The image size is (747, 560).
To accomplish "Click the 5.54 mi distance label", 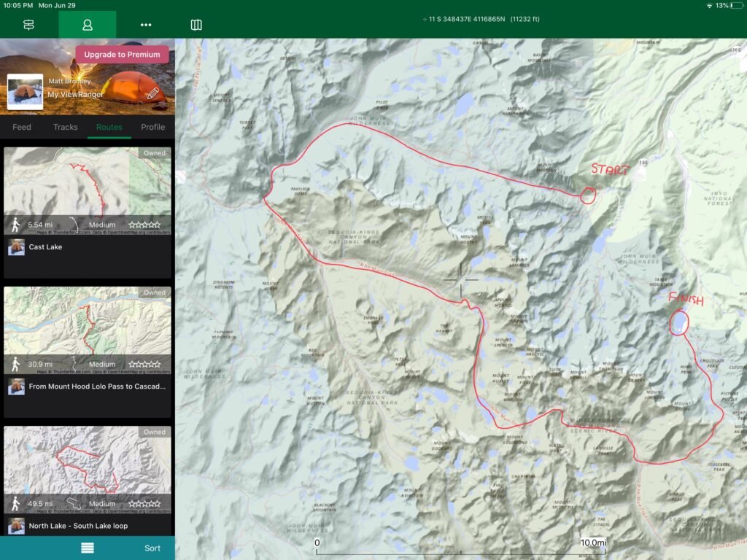I will pyautogui.click(x=40, y=225).
